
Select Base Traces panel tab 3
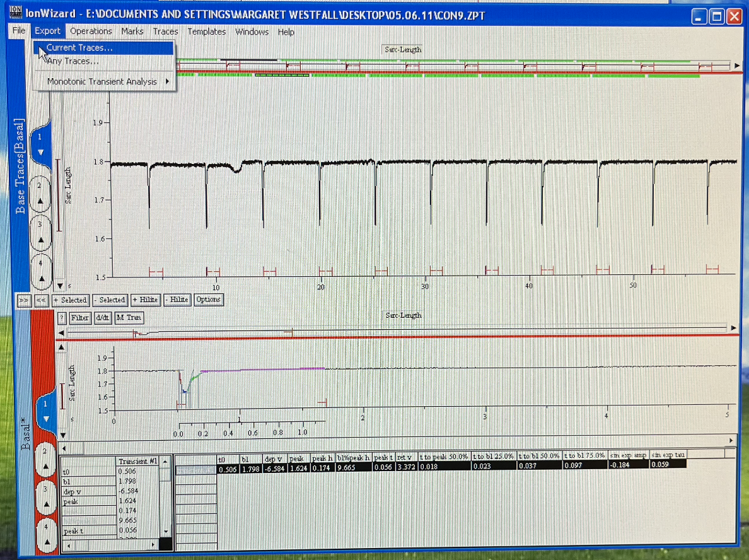pos(39,231)
